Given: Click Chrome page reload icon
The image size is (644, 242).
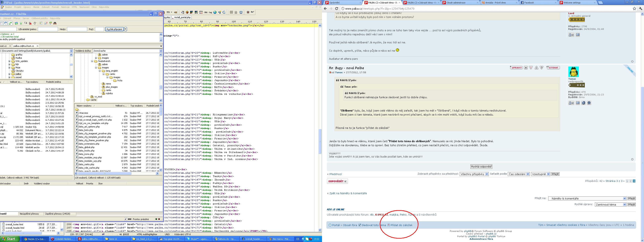Looking at the screenshot, I should (x=336, y=8).
